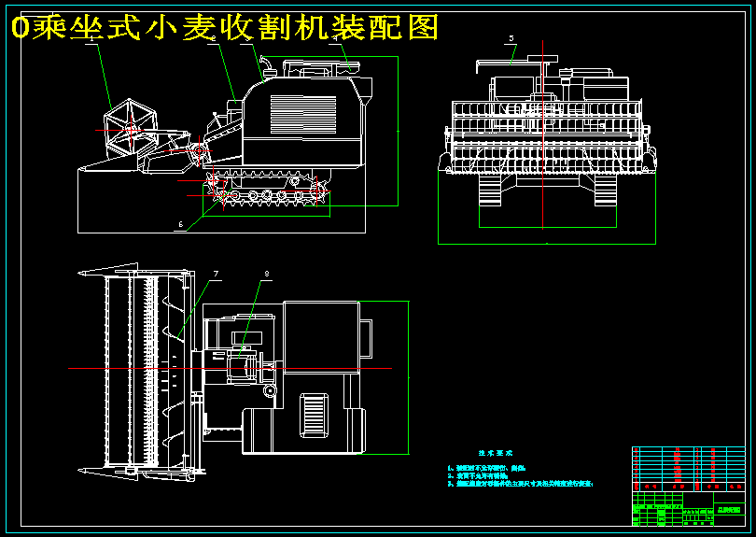Click the green width dimension line in top view
This screenshot has height=537, width=756.
coord(409,378)
